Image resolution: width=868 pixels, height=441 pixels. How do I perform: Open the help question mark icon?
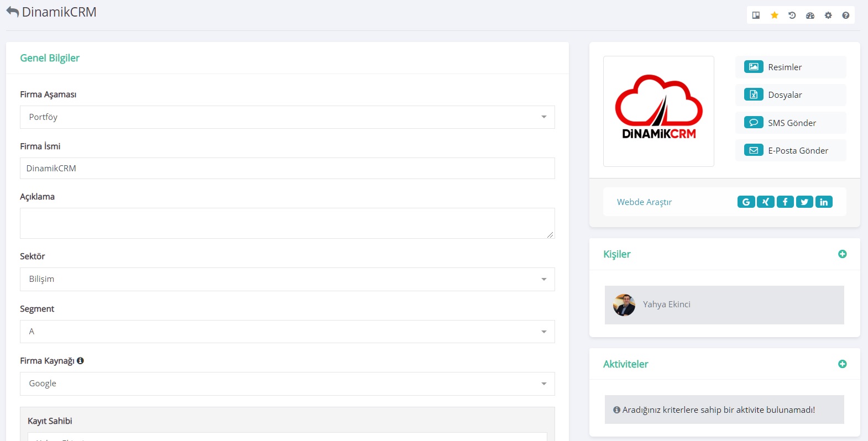click(x=845, y=15)
